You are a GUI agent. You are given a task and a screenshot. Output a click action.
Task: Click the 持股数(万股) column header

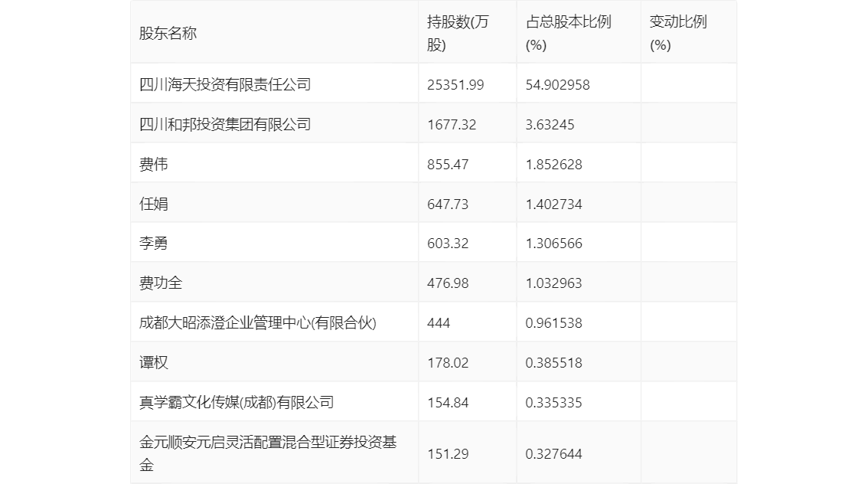click(x=458, y=33)
